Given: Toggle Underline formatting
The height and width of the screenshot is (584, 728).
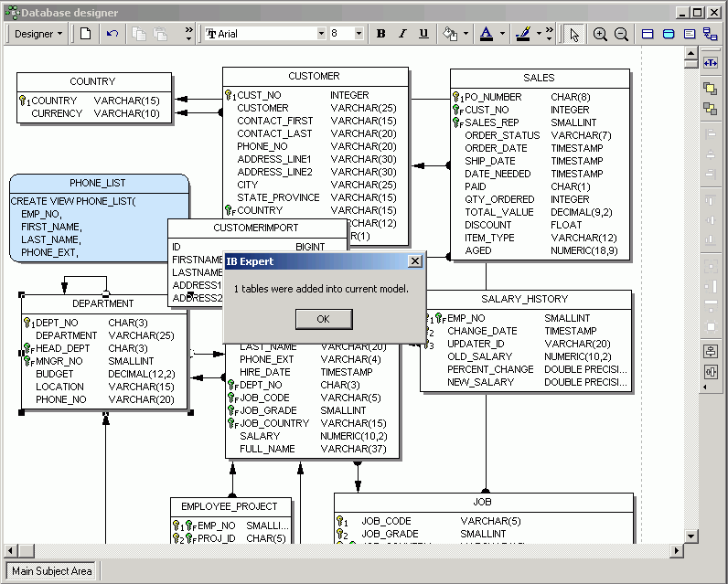Looking at the screenshot, I should tap(423, 34).
